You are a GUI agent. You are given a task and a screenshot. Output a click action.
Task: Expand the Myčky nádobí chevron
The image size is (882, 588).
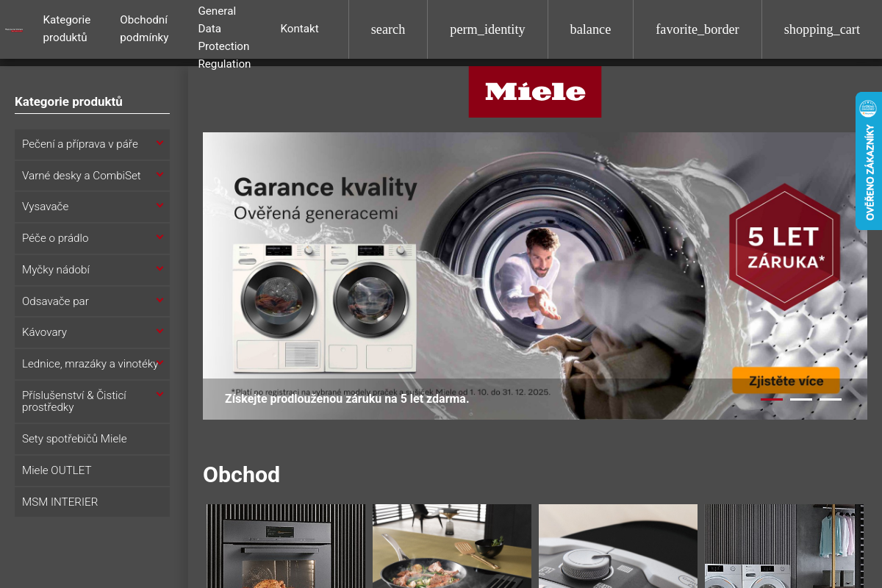tap(159, 269)
